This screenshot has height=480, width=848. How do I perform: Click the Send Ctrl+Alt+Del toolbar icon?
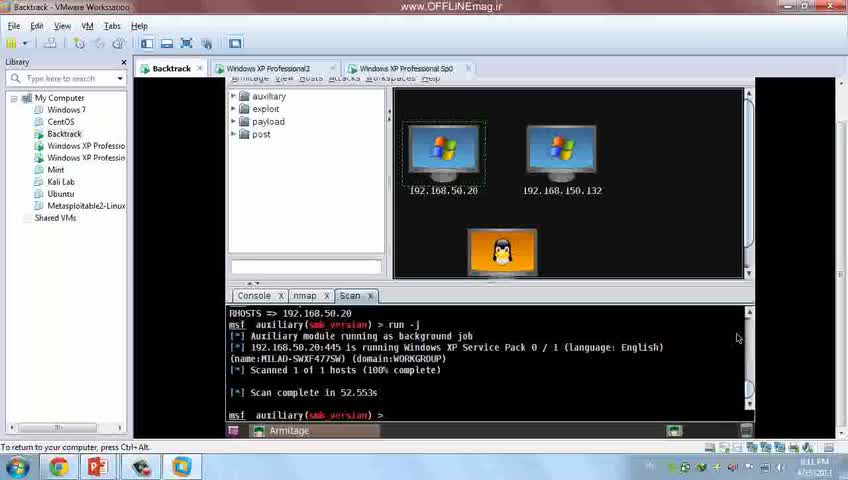tap(50, 43)
